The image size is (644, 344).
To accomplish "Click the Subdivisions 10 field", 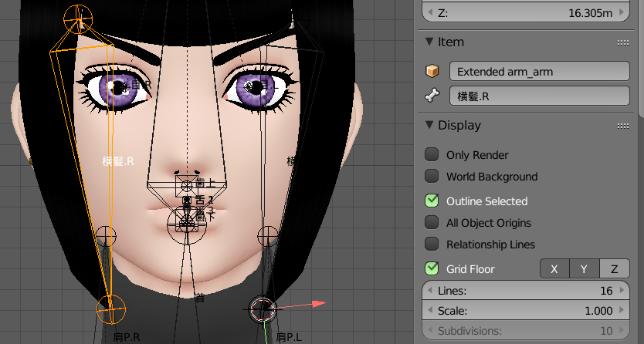I will click(526, 330).
